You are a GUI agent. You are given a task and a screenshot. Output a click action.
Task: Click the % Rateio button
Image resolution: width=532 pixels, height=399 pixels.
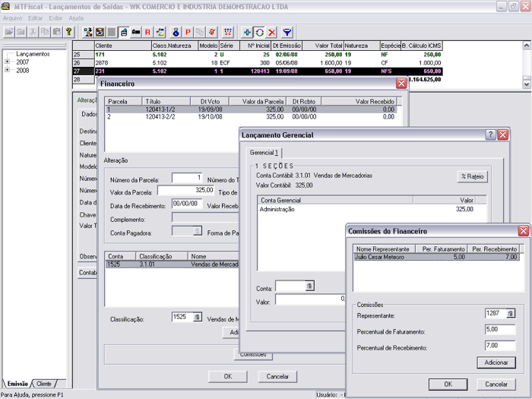472,176
